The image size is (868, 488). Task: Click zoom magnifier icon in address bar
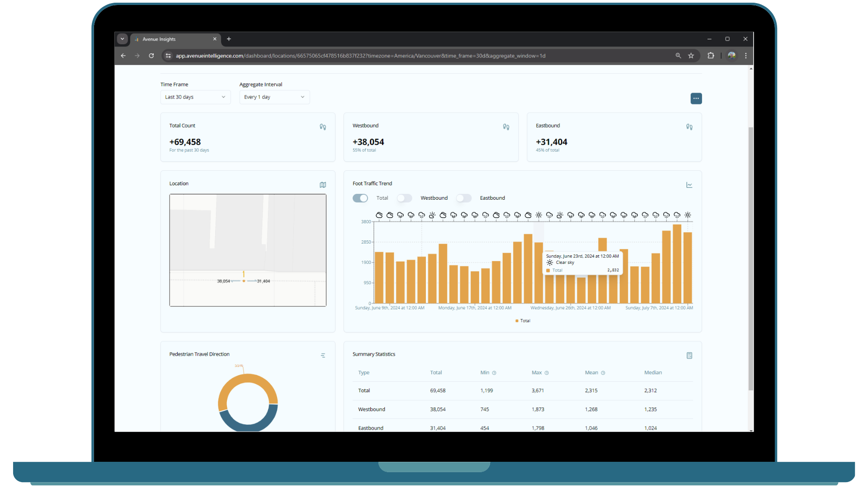pyautogui.click(x=678, y=56)
